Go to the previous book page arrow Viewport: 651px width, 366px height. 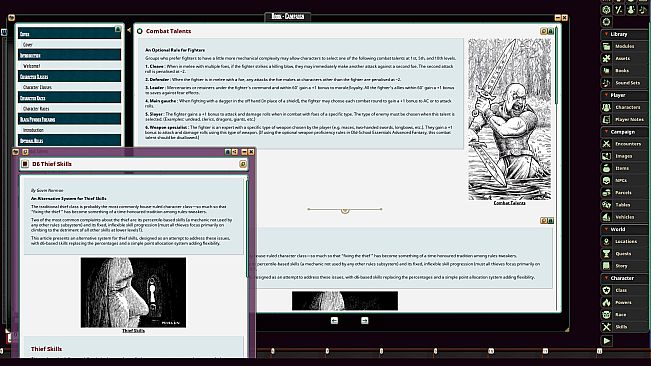coord(335,320)
